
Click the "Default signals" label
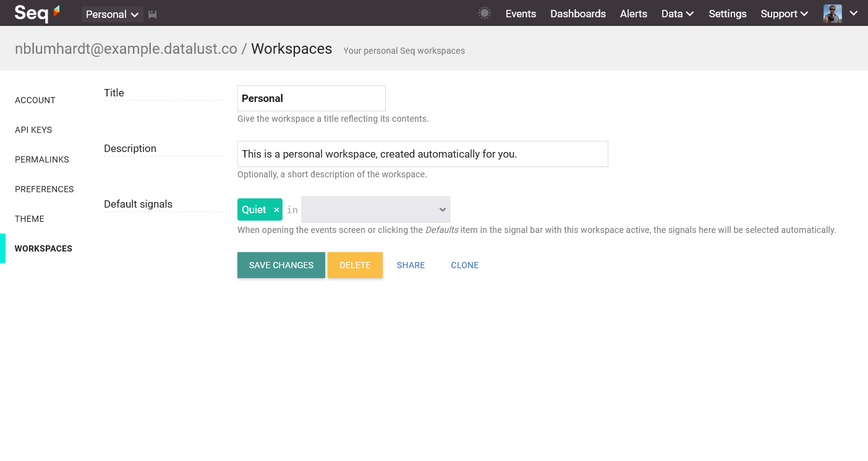pyautogui.click(x=138, y=204)
